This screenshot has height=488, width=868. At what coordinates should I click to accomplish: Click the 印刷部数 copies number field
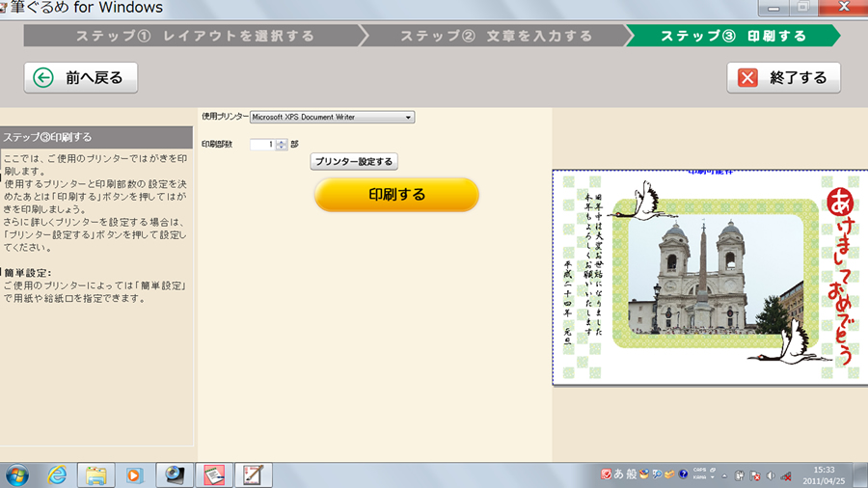click(x=262, y=145)
